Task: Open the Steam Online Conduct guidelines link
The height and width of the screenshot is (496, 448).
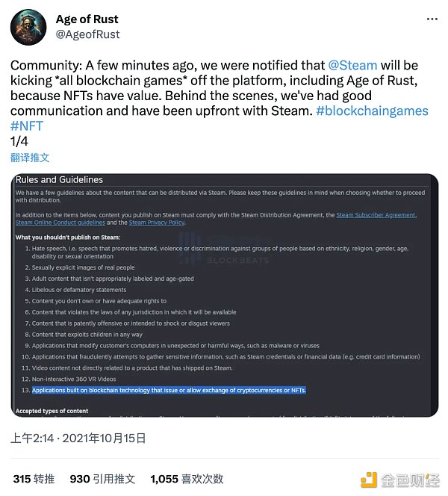Action: (60, 223)
